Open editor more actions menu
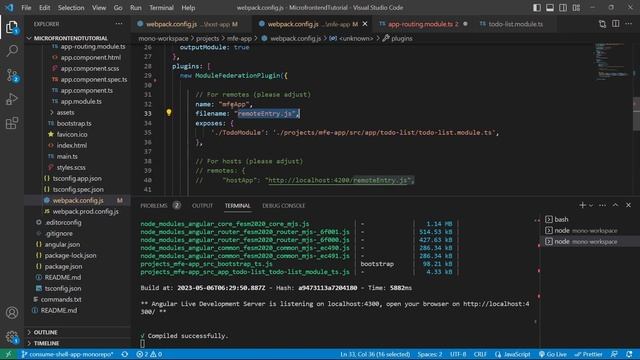640x360 pixels. coord(629,24)
